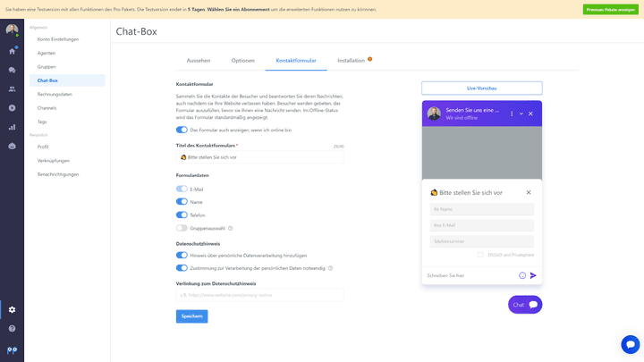Image resolution: width=644 pixels, height=362 pixels.
Task: Open the chats conversations icon
Action: click(12, 71)
